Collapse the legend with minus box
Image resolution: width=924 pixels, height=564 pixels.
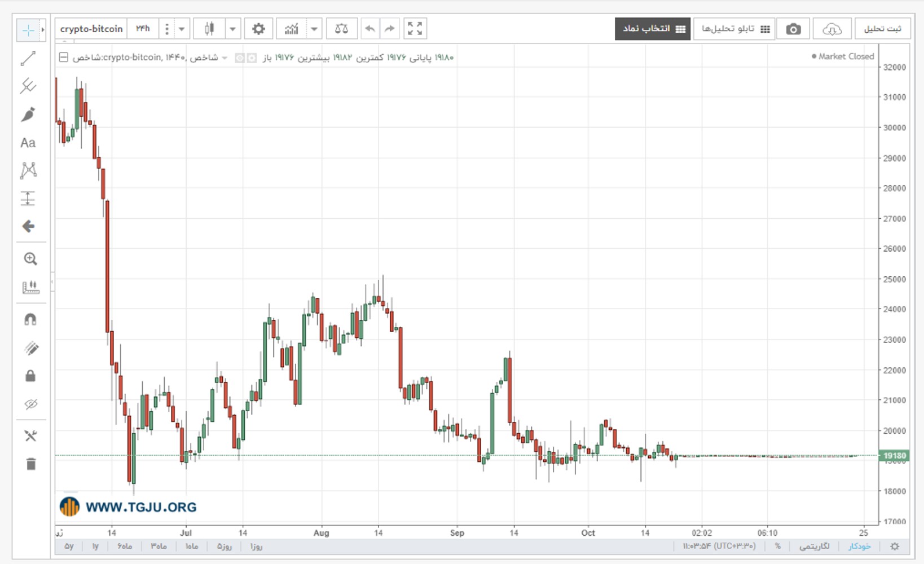coord(64,57)
